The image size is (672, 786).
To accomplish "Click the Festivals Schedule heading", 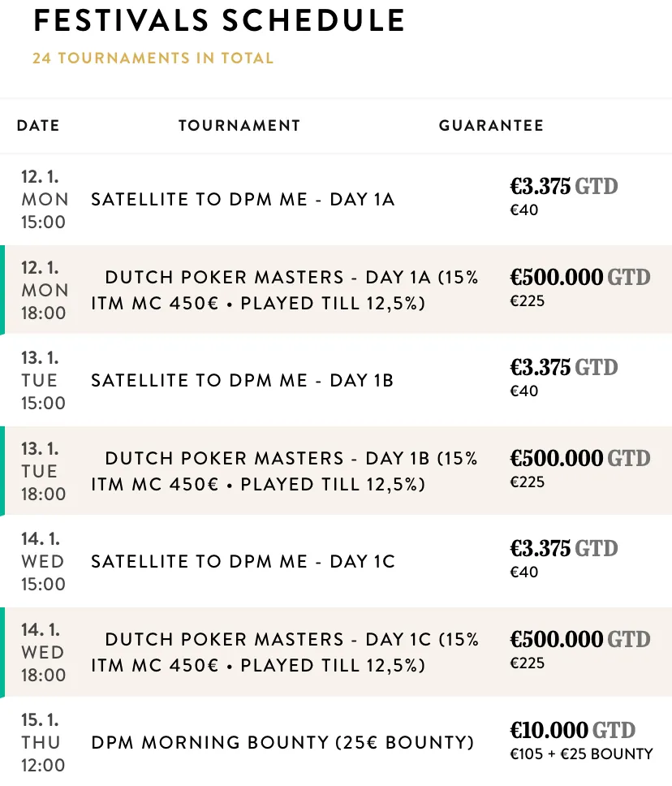I will (219, 21).
